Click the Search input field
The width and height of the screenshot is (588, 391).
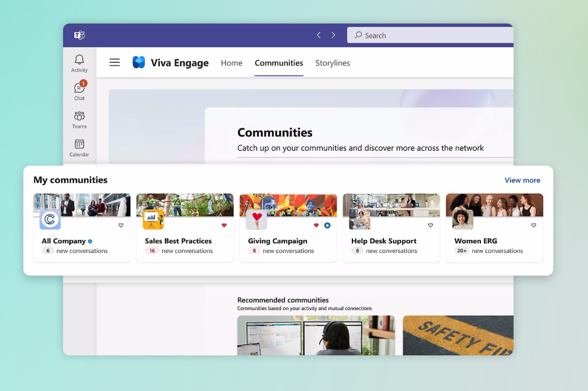[431, 35]
